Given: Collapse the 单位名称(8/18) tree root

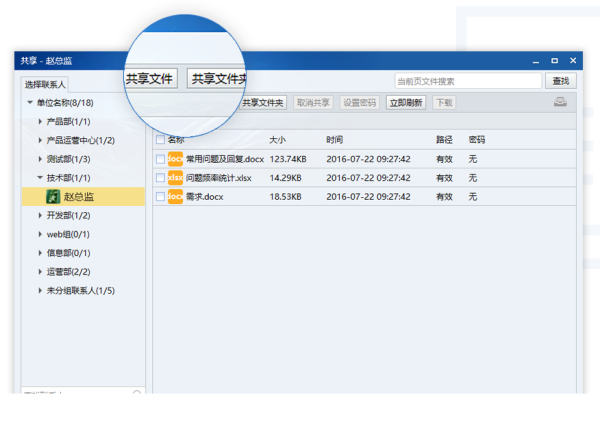Looking at the screenshot, I should coord(30,102).
